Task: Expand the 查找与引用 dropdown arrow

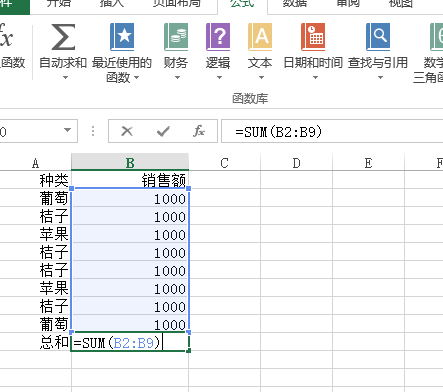Action: (380, 78)
